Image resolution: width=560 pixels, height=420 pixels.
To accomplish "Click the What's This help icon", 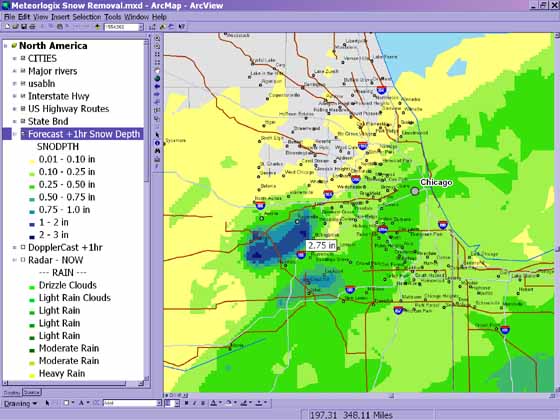I will [182, 27].
